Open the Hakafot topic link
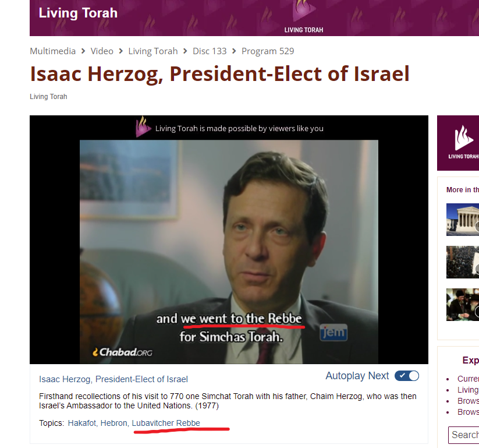This screenshot has height=448, width=479. click(x=81, y=423)
